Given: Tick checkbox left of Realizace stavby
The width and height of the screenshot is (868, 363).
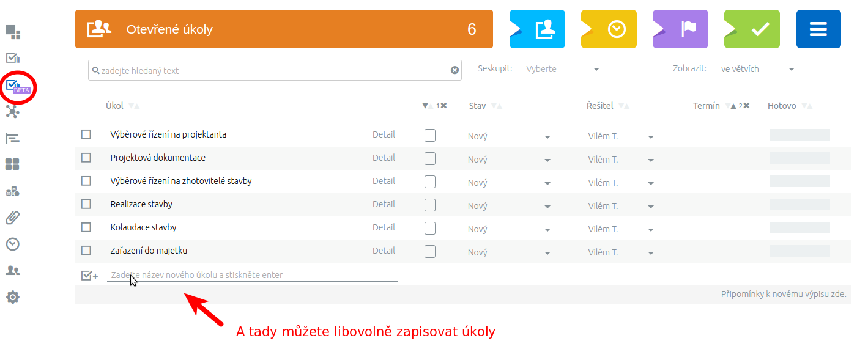Looking at the screenshot, I should 86,204.
